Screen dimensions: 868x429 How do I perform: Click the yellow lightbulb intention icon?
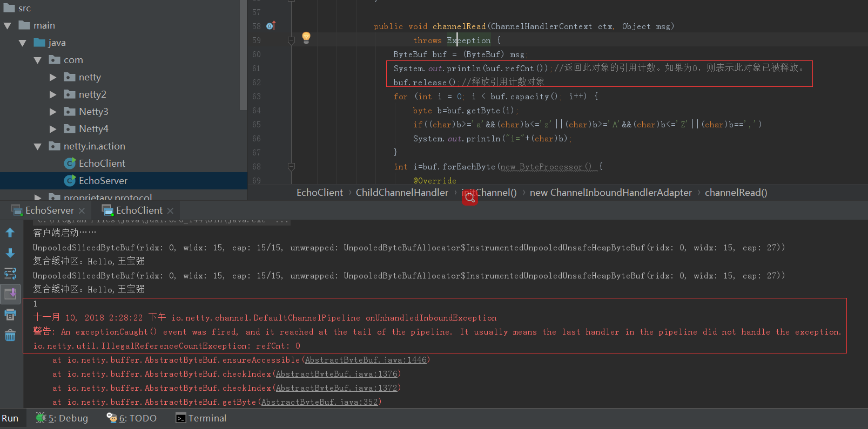pos(306,37)
